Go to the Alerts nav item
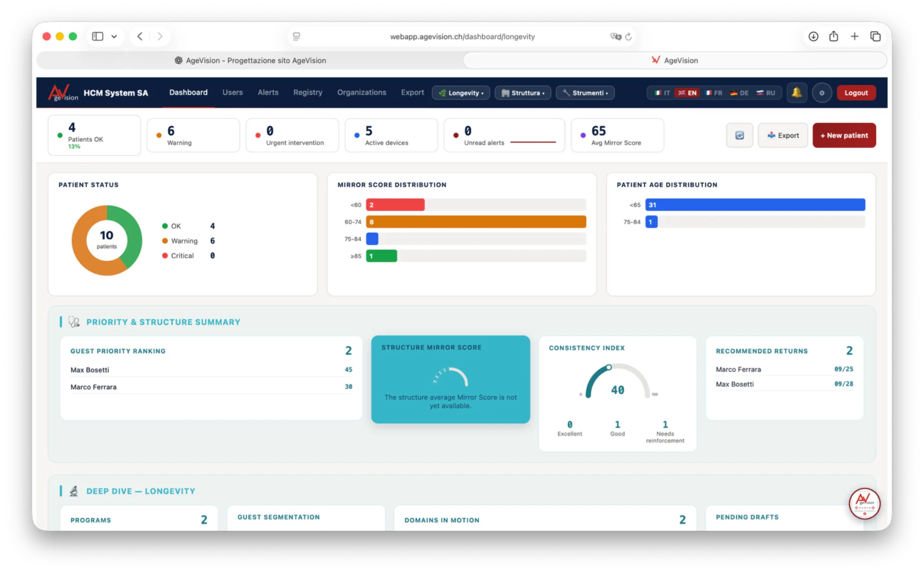The image size is (924, 573). click(x=268, y=92)
